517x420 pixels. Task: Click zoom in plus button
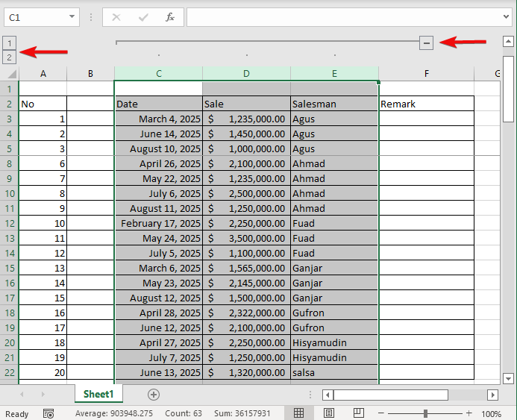point(469,413)
